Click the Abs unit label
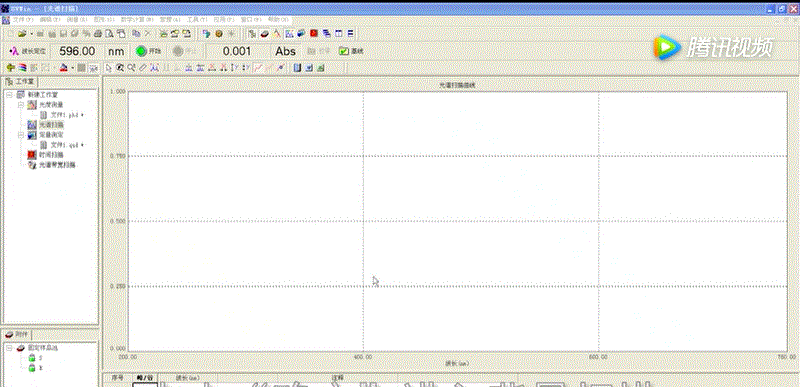This screenshot has height=387, width=802. 285,51
